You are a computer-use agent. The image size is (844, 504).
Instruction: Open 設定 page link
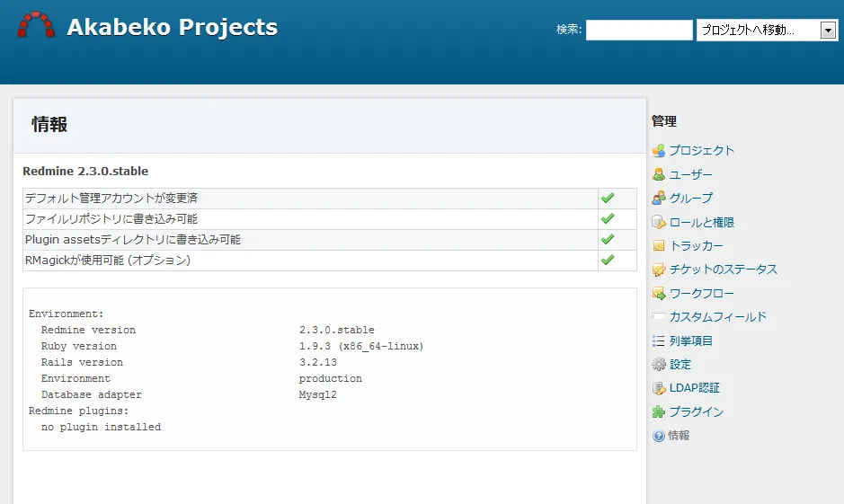(x=680, y=364)
